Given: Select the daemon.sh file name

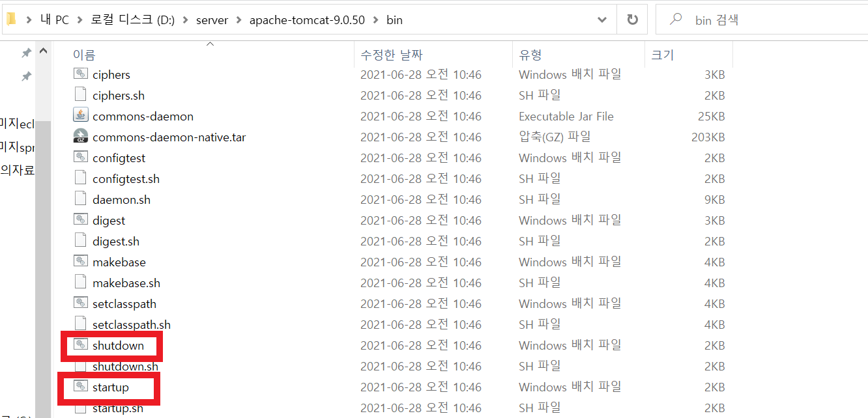Looking at the screenshot, I should pos(121,200).
